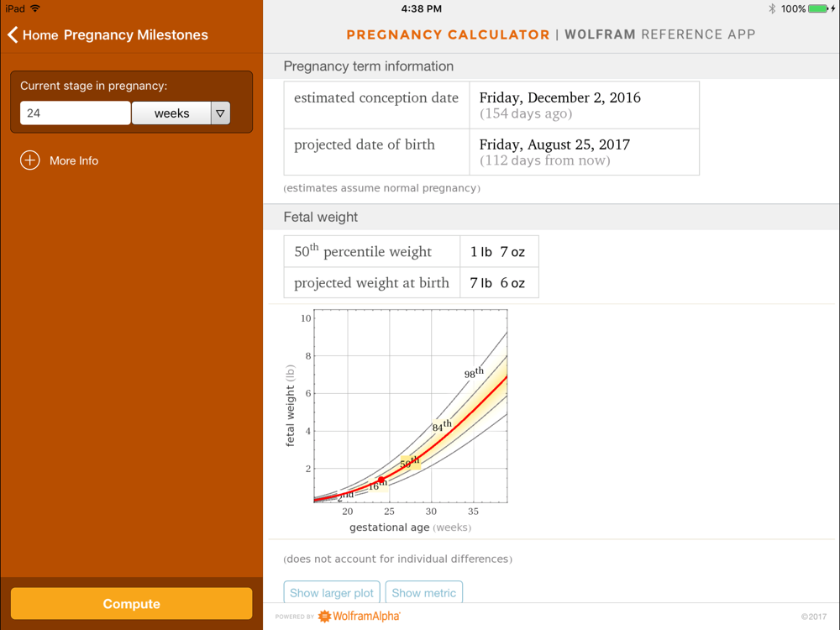
Task: Tap the 4:38 PM clock
Action: (422, 8)
